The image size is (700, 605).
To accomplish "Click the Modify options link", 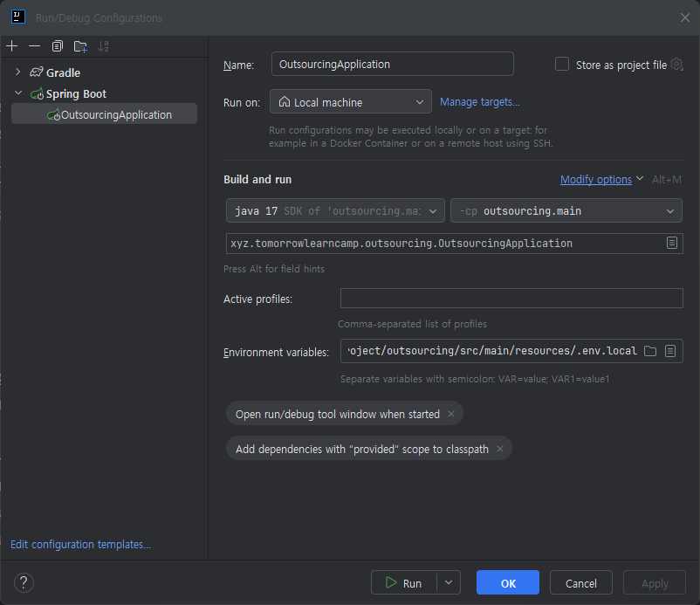I will click(596, 179).
